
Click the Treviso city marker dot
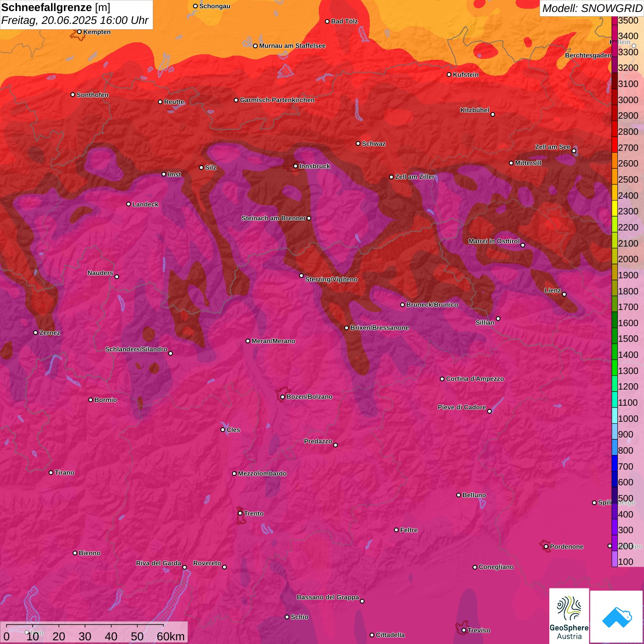(464, 630)
